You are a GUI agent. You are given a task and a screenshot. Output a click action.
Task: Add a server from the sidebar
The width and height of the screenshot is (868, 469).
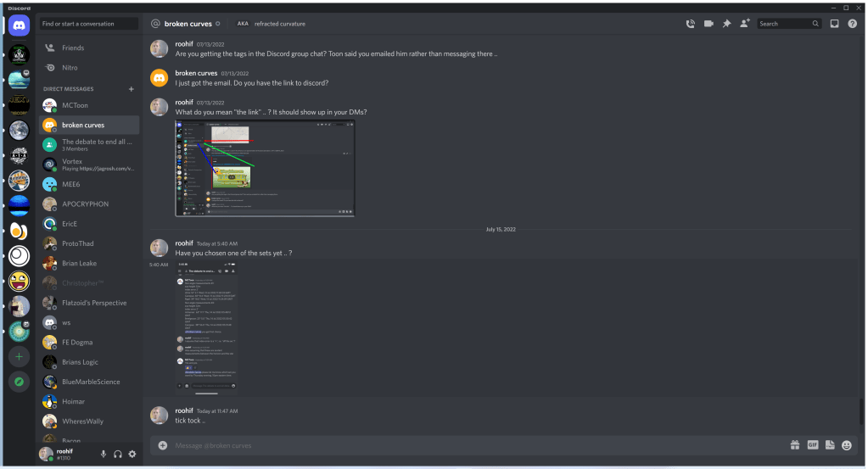[x=19, y=357]
